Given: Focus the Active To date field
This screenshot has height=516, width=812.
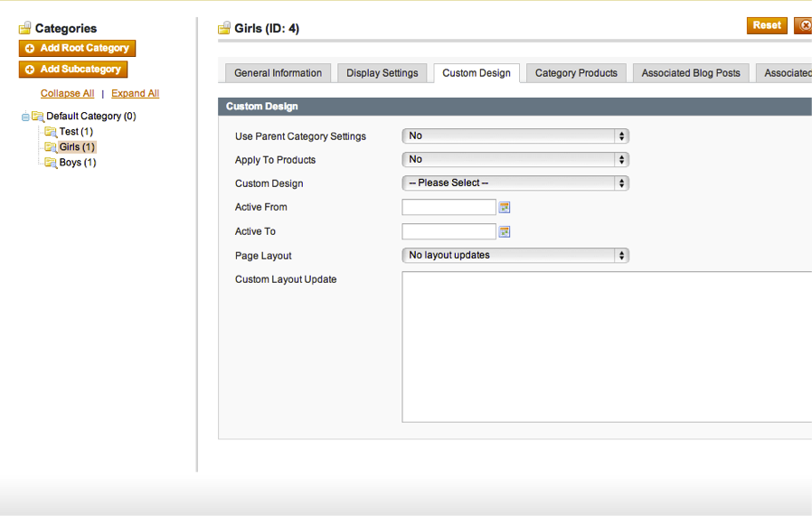Looking at the screenshot, I should (x=449, y=232).
